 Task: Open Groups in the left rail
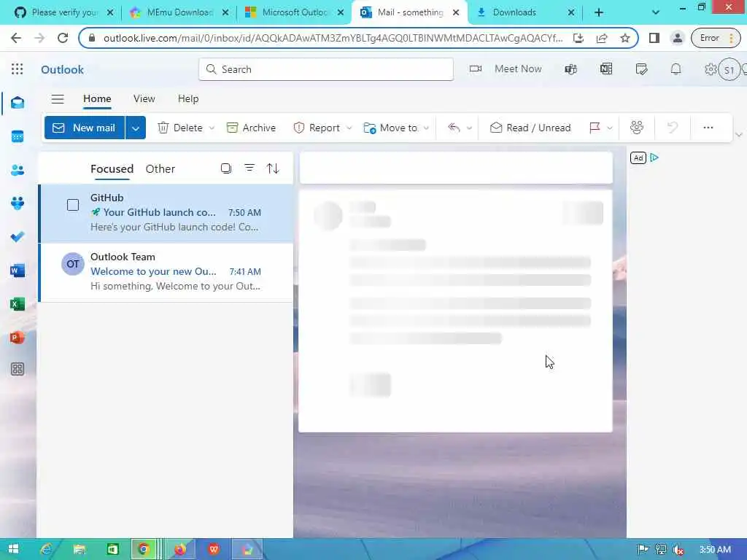point(18,203)
